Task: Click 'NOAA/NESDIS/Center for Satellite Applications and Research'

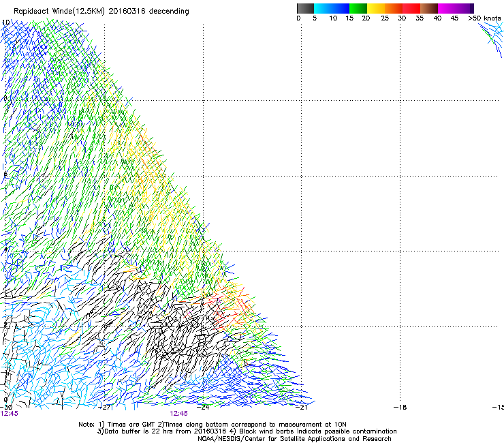Action: (x=294, y=439)
